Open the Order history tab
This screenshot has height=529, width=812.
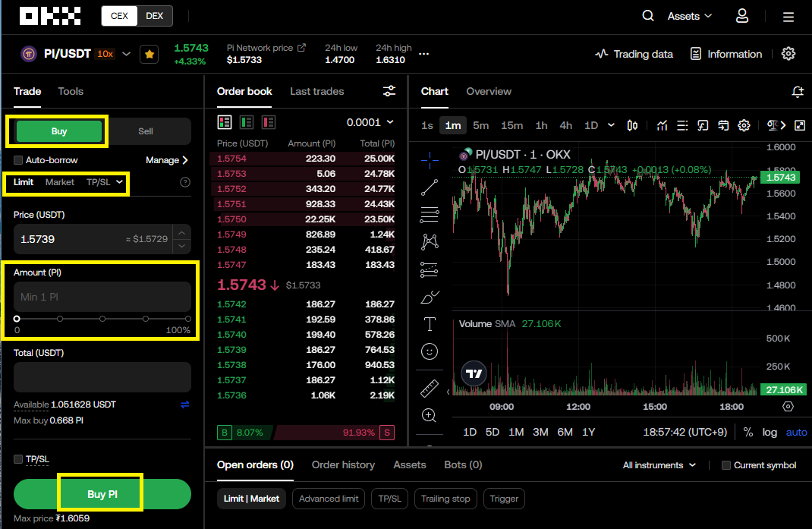[x=343, y=464]
